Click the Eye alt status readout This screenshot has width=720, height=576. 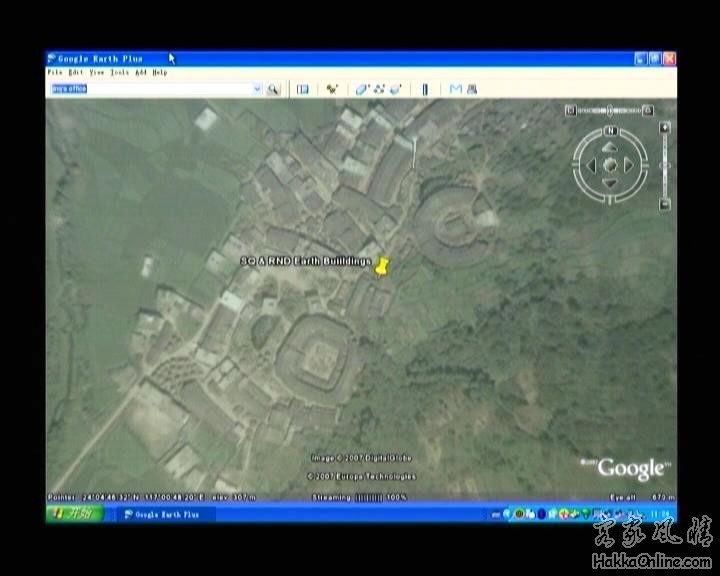[642, 497]
